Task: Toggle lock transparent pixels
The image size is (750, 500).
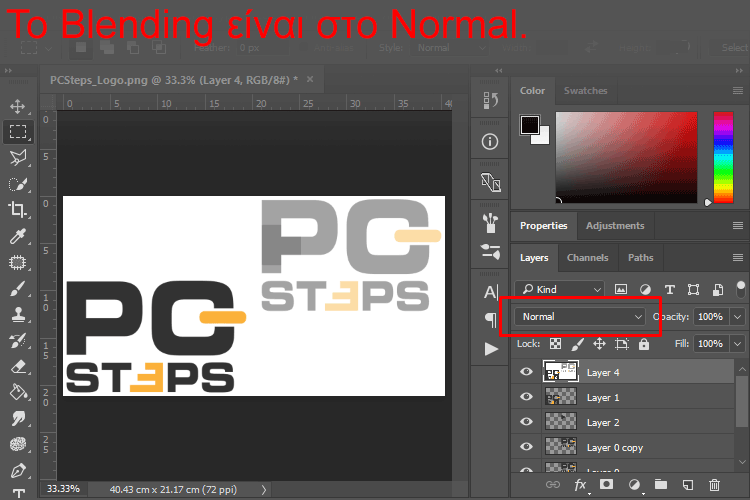Action: pos(555,344)
